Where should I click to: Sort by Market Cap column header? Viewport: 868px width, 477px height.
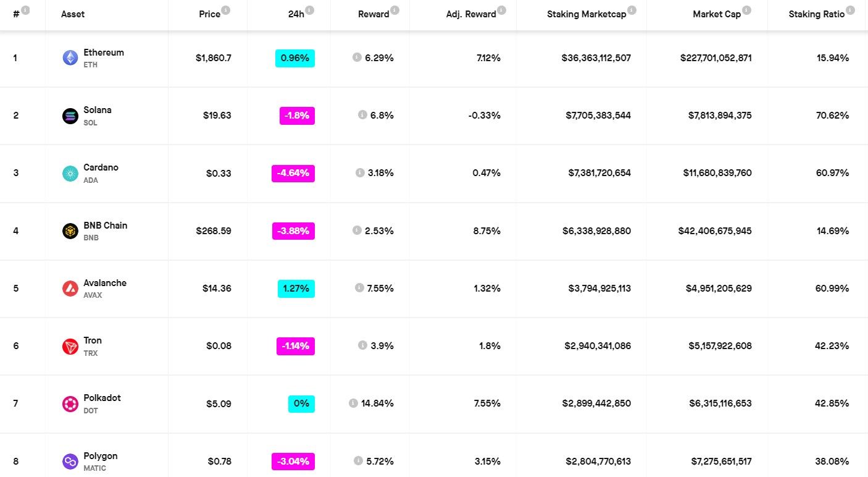(x=716, y=14)
